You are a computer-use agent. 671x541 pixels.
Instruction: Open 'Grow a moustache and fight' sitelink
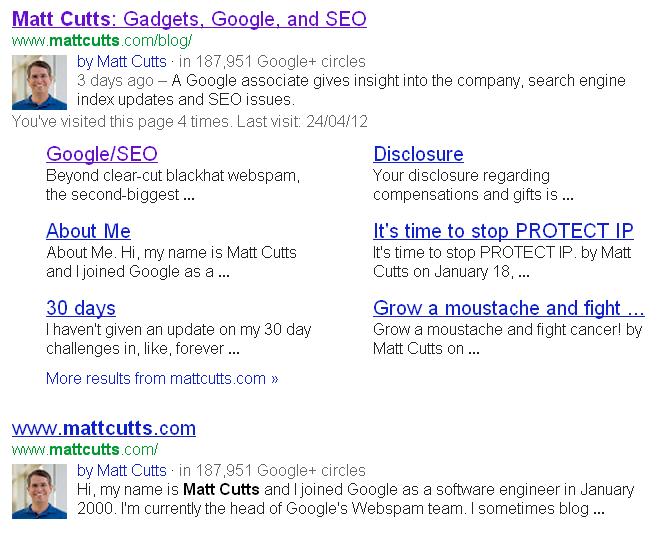click(x=508, y=308)
